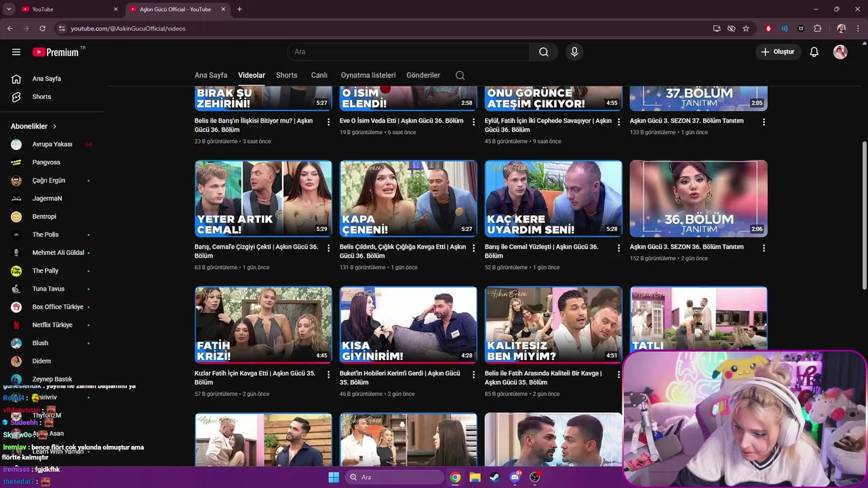Open options for 'Barış, Cemal'e Çizgiyi Çekti' video
The image size is (868, 488).
(329, 248)
